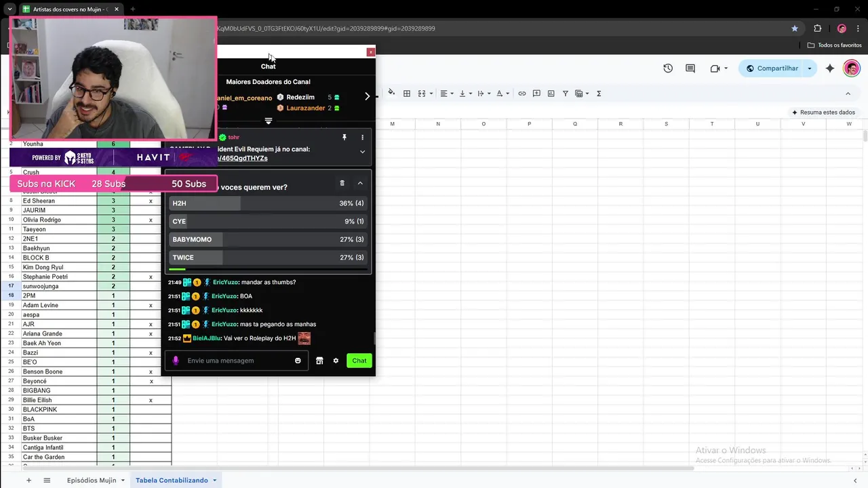
Task: Select column header Q in spreadsheet
Action: [x=575, y=124]
